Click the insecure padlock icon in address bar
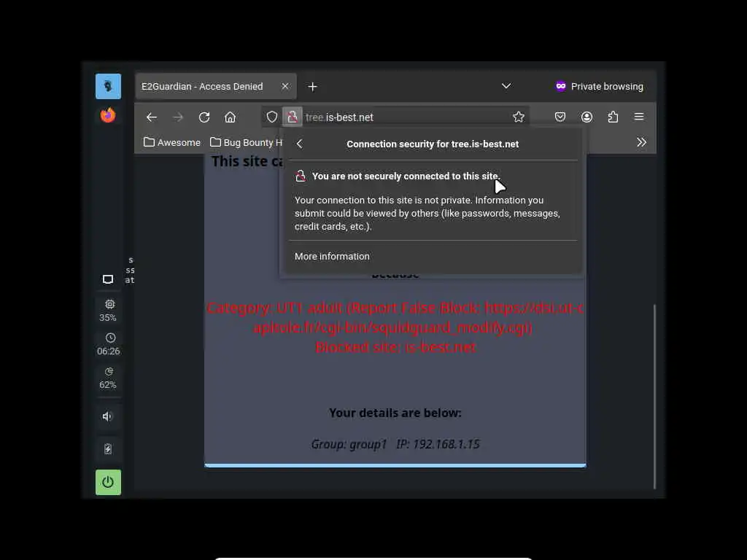This screenshot has height=560, width=747. tap(292, 117)
